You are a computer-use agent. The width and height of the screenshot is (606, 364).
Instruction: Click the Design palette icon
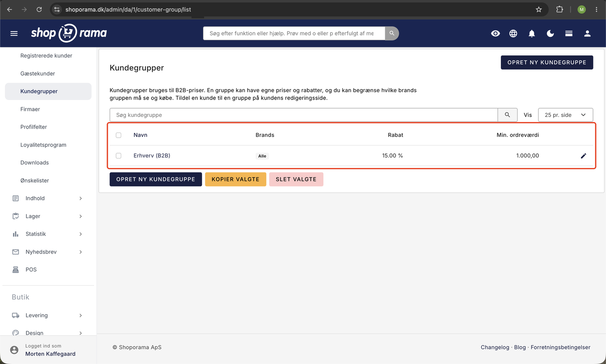(x=16, y=333)
